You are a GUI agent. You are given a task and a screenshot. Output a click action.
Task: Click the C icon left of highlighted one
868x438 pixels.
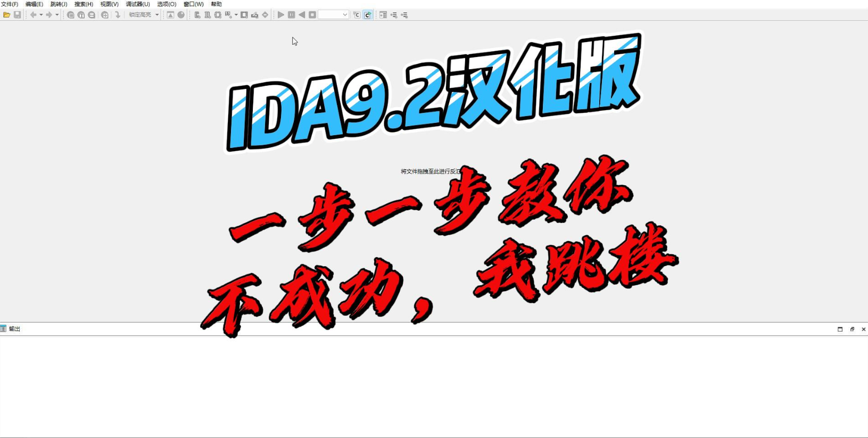pyautogui.click(x=357, y=15)
